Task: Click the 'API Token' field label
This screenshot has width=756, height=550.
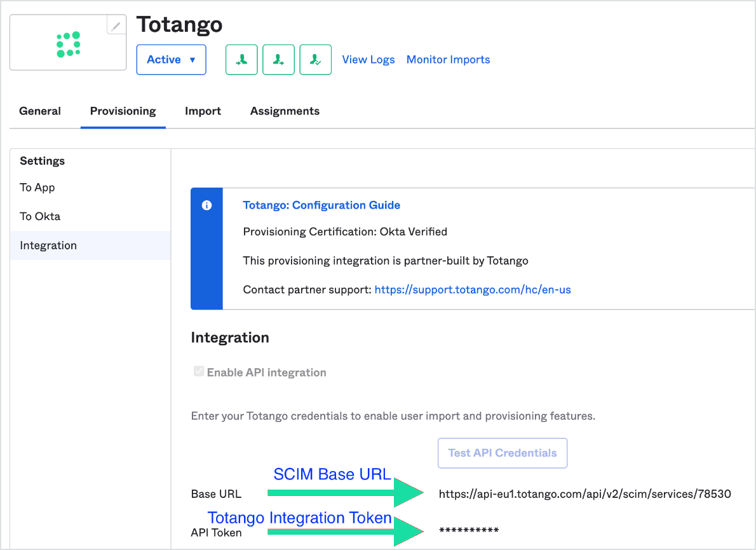Action: (x=216, y=533)
